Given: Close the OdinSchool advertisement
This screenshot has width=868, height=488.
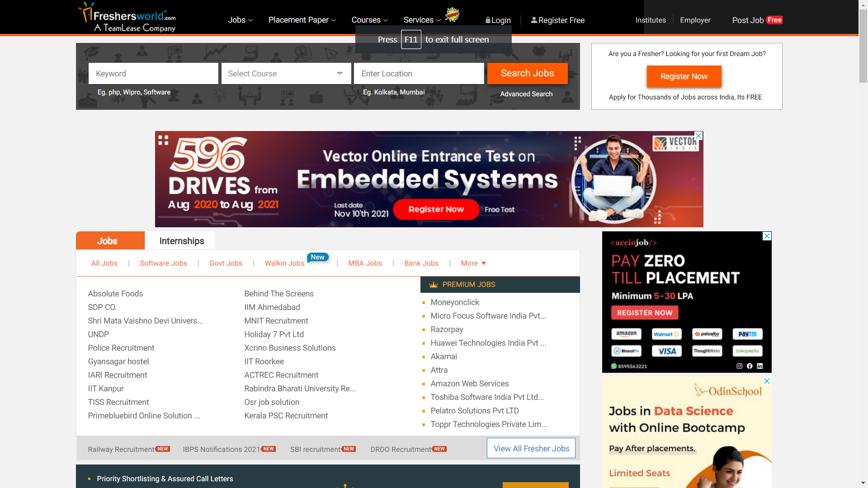Looking at the screenshot, I should [x=767, y=381].
